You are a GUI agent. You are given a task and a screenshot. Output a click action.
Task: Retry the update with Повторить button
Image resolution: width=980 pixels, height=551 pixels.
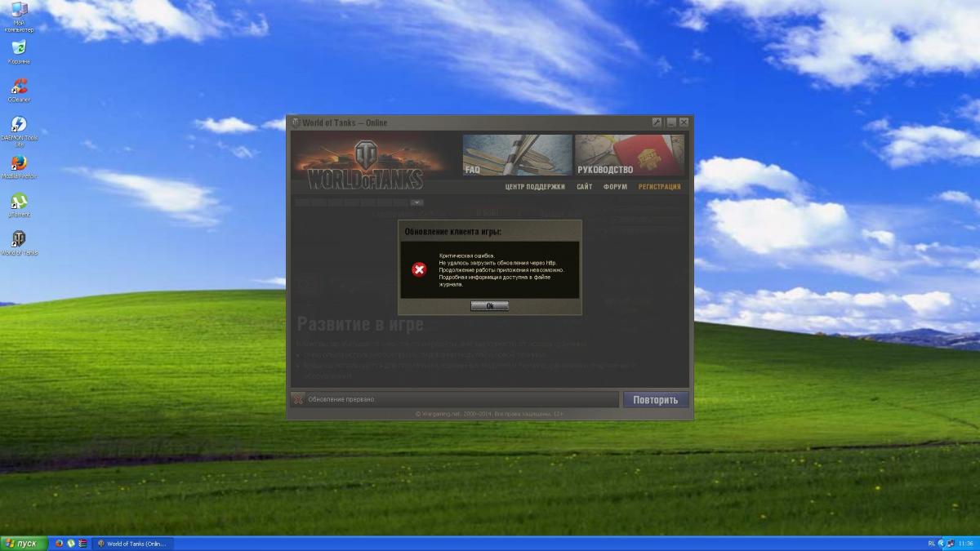tap(656, 399)
